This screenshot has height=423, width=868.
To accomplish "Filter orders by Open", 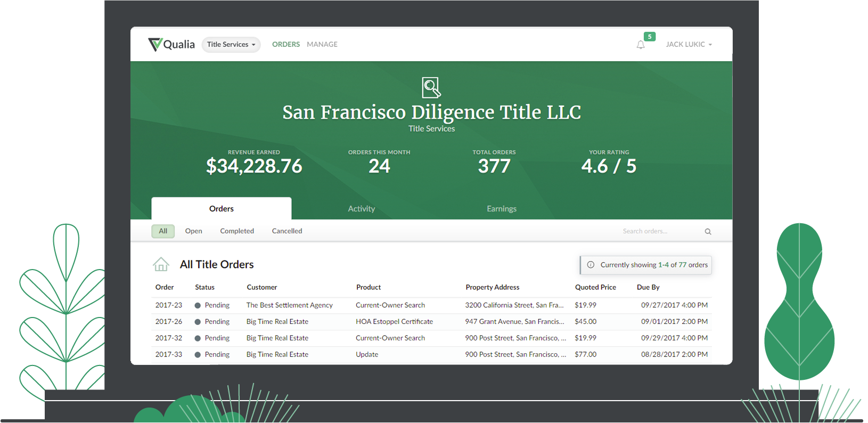I will (193, 231).
